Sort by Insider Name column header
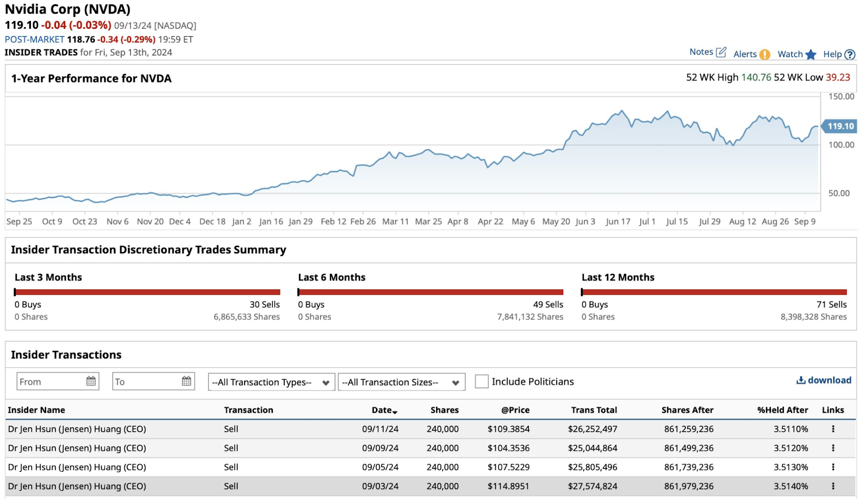868x499 pixels. tap(36, 410)
